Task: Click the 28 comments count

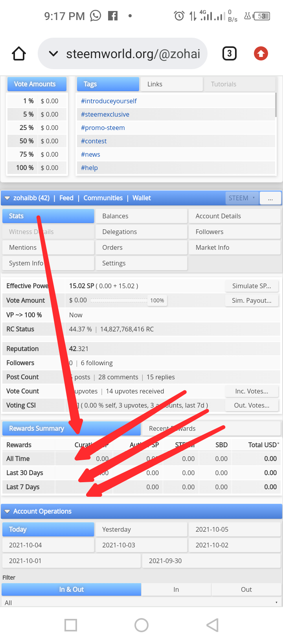Action: 118,377
